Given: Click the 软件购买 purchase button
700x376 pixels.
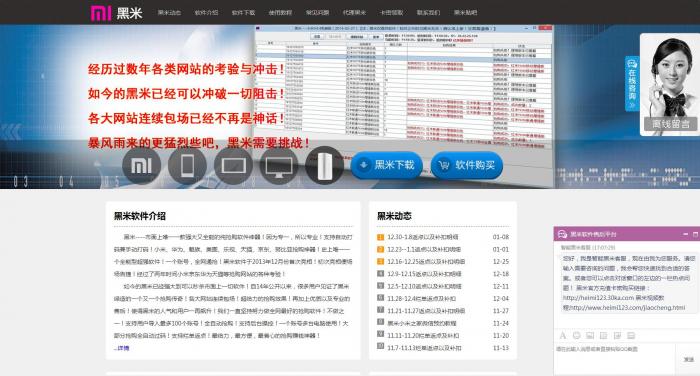Looking at the screenshot, I should click(467, 165).
